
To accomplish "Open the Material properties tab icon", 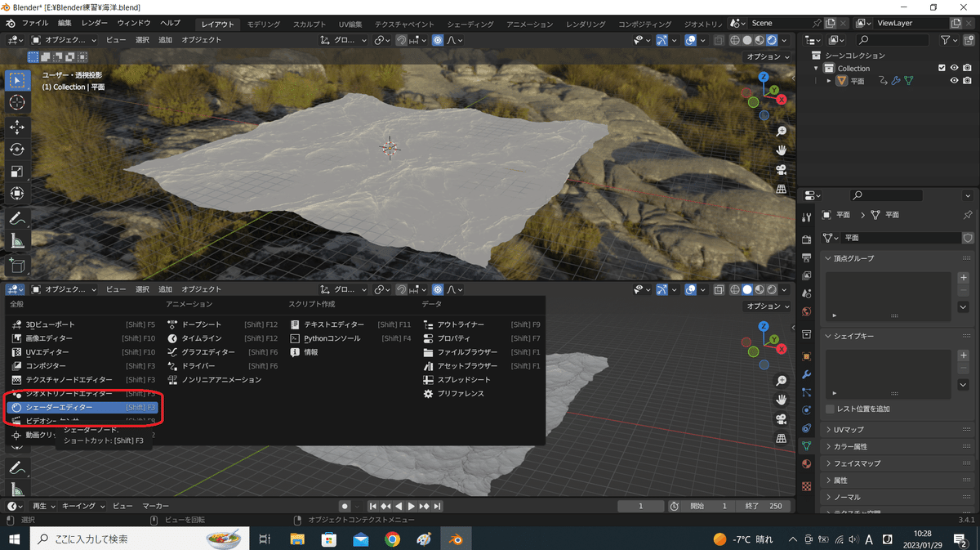I will coord(807,464).
